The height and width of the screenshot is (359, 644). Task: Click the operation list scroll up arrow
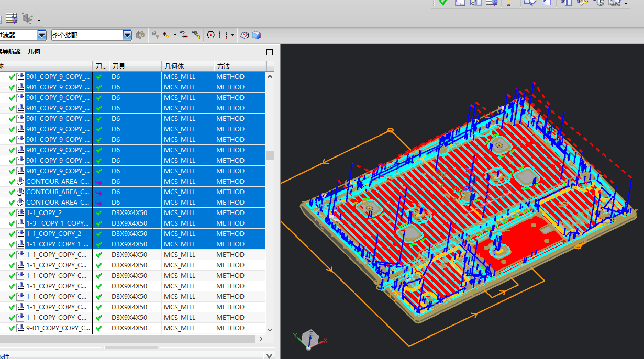click(x=270, y=76)
